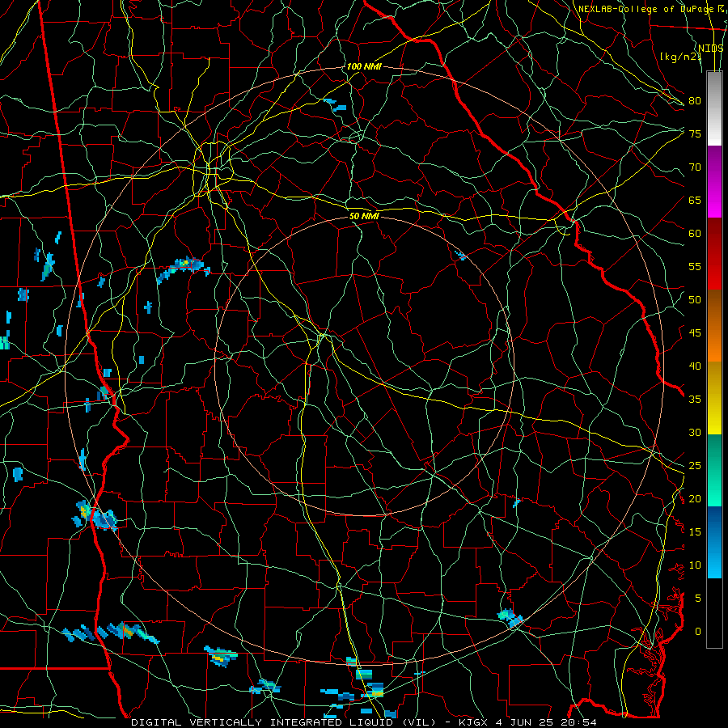Click the small blue echo just below the 100 NMI label
The width and height of the screenshot is (728, 728).
pyautogui.click(x=336, y=105)
